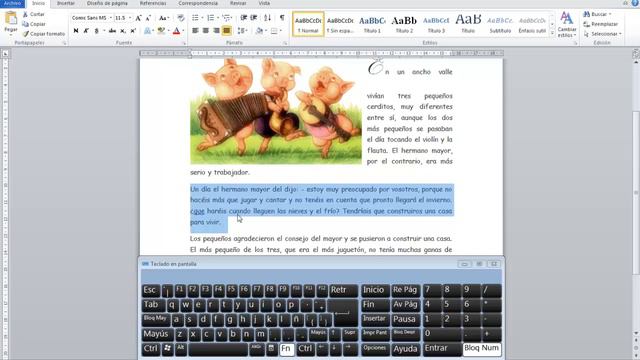640x360 pixels.
Task: Increase font size with the large A
Action: [x=139, y=18]
